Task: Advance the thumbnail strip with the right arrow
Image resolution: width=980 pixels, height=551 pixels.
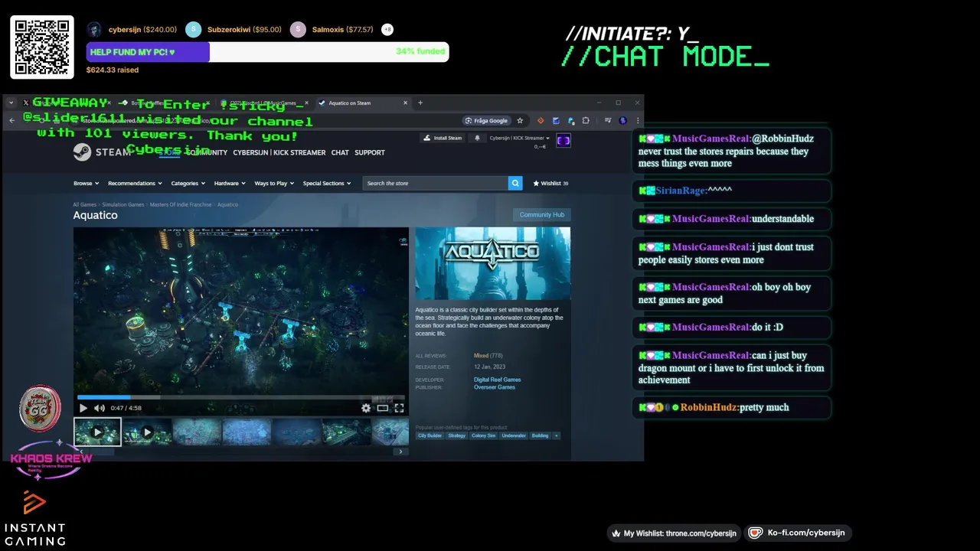Action: (x=400, y=452)
